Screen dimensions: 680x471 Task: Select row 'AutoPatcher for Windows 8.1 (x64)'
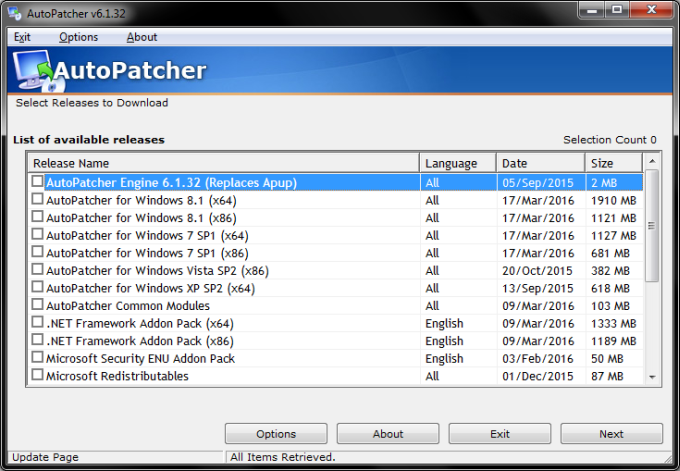pos(336,200)
